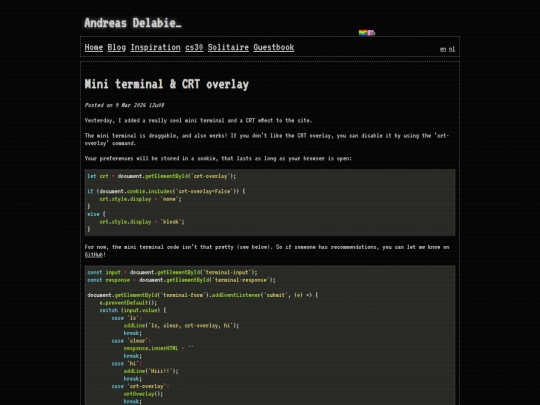The height and width of the screenshot is (405, 540).
Task: Click the case 'ls': code line
Action: pyautogui.click(x=127, y=318)
